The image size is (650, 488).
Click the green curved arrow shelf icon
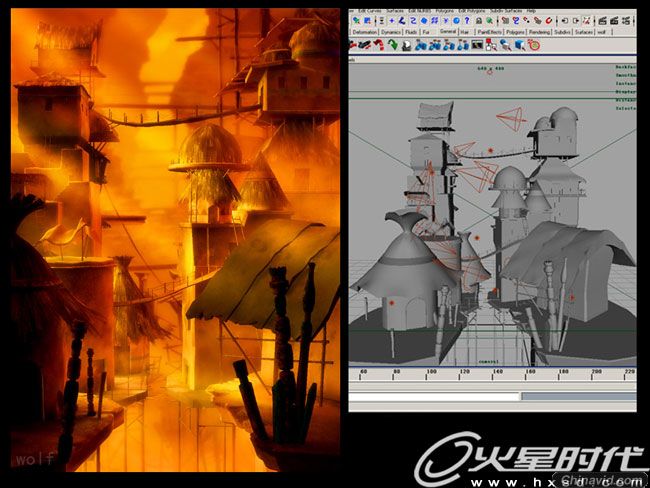coord(393,44)
